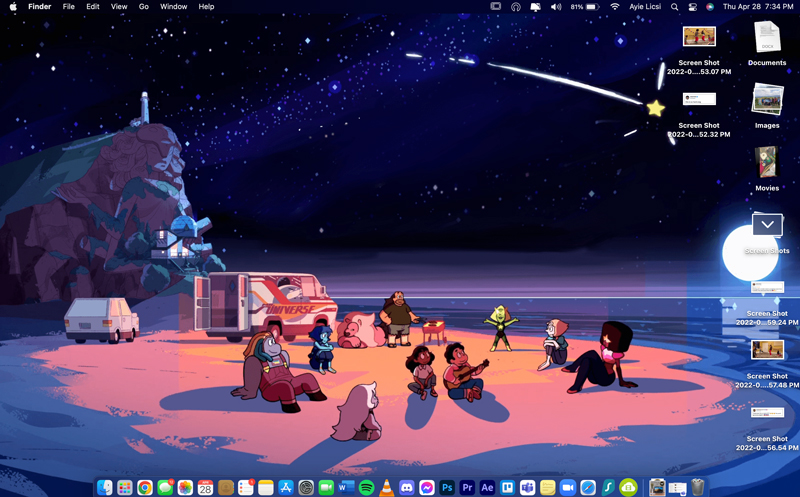Open Finder from the Dock
The height and width of the screenshot is (497, 800).
(105, 487)
